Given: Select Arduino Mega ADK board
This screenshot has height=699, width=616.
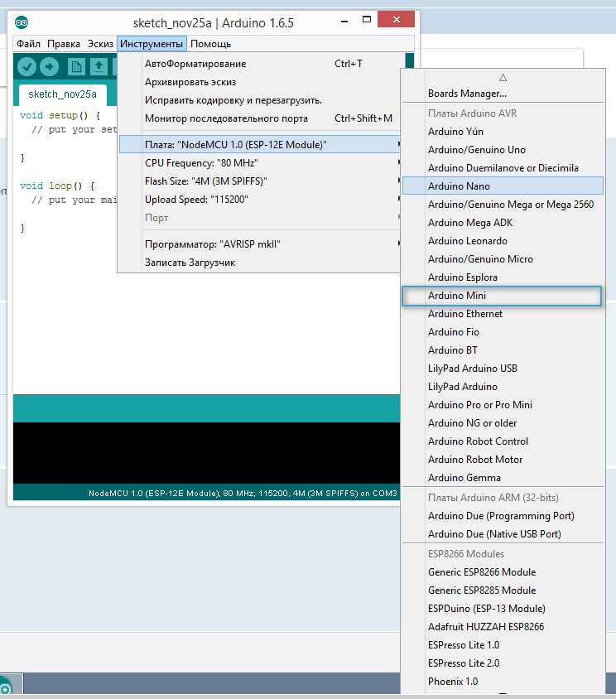Looking at the screenshot, I should 503,223.
